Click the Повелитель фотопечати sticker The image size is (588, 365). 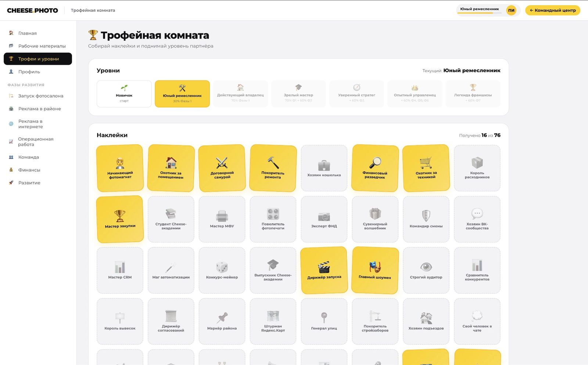tap(273, 219)
